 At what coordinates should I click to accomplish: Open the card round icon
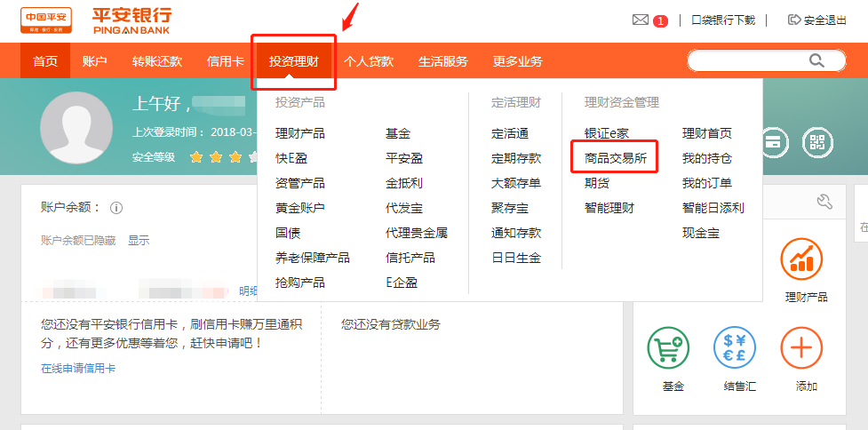(x=773, y=142)
